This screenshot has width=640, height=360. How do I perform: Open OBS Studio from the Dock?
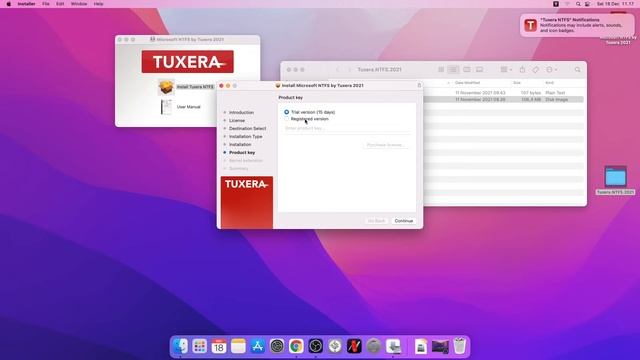tap(316, 346)
